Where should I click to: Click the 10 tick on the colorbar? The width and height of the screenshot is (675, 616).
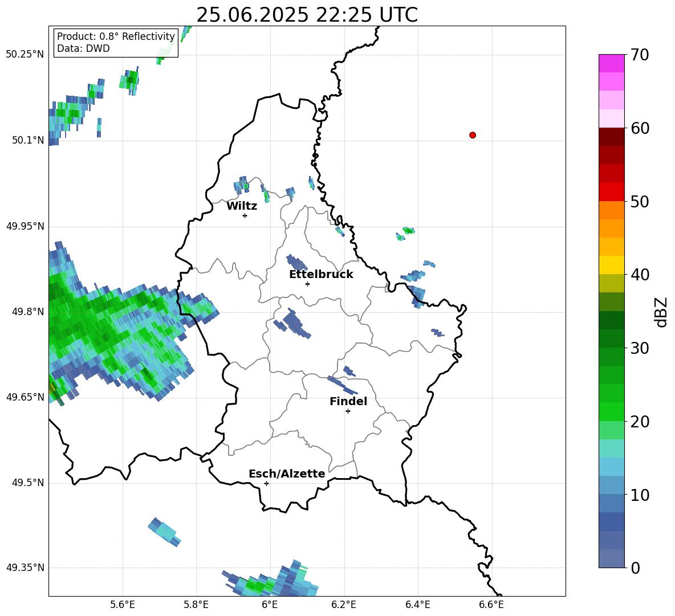point(639,495)
